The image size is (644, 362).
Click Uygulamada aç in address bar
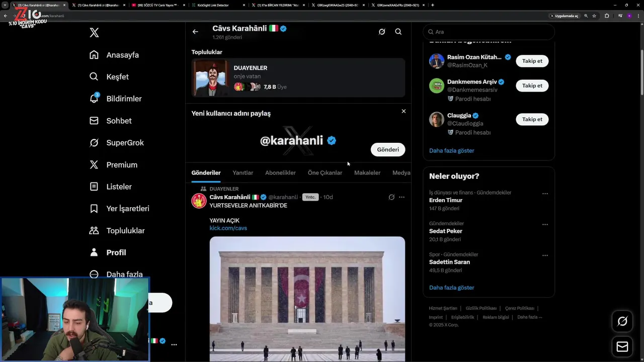[x=564, y=16]
